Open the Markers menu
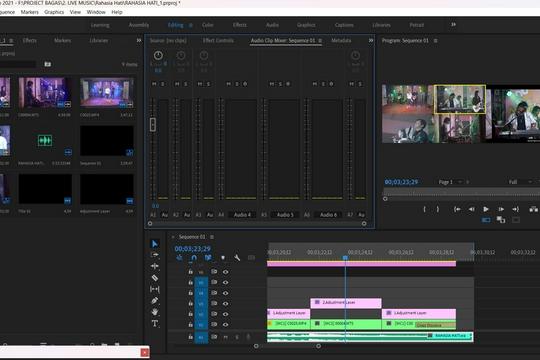Image resolution: width=540 pixels, height=360 pixels. tap(30, 12)
